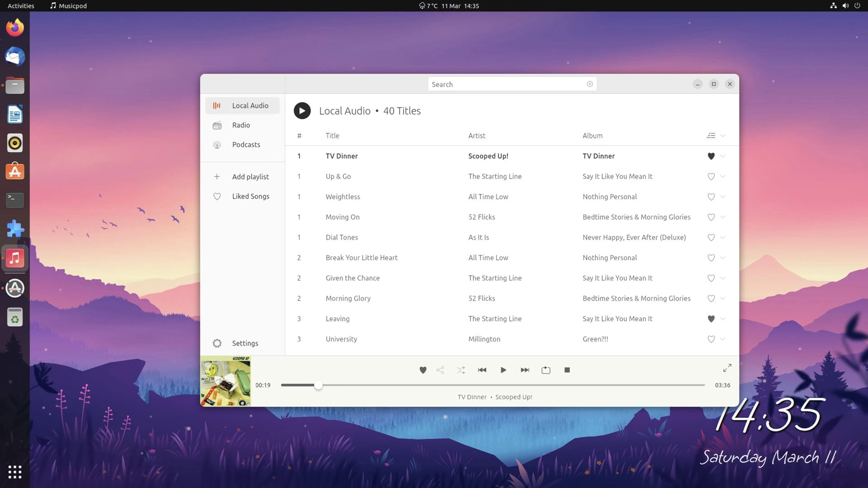Toggle repeat mode icon

point(546,370)
